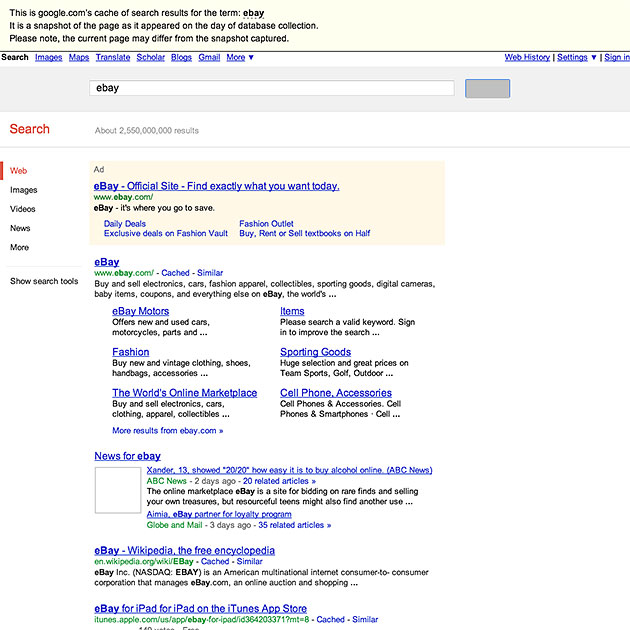The width and height of the screenshot is (630, 630).
Task: Open Aimia, eBay partner for loyalty program
Action: click(219, 514)
